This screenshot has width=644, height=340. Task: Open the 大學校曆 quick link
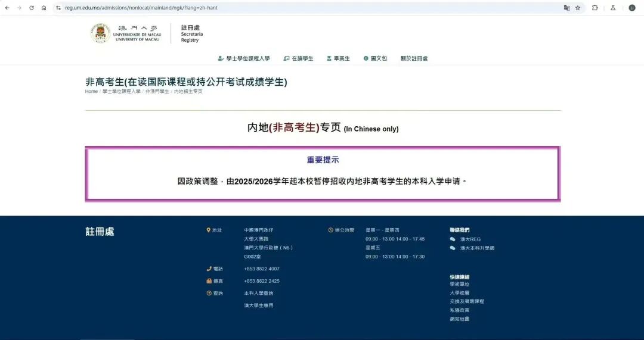pos(460,293)
